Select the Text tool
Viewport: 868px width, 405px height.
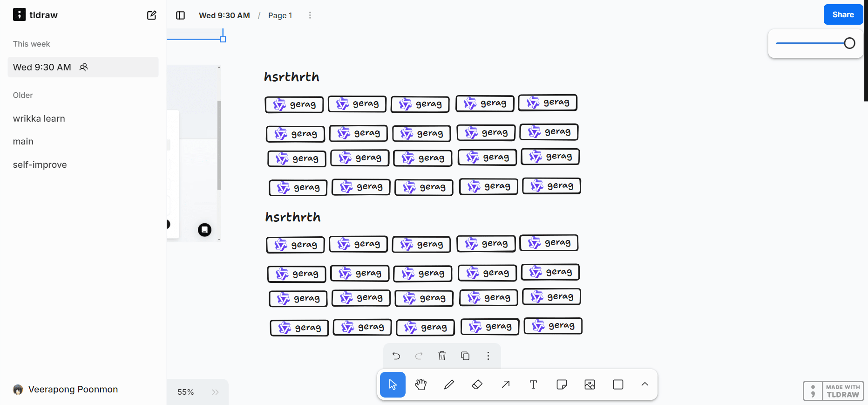click(x=534, y=384)
